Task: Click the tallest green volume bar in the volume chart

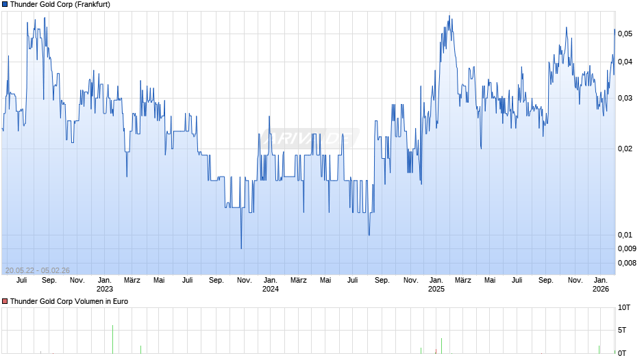Action: tap(112, 339)
